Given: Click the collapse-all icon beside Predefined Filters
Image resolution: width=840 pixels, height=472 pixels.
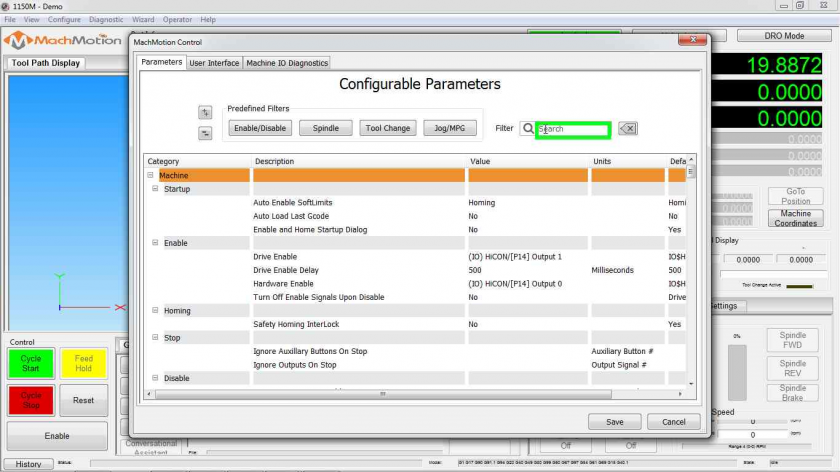Looking at the screenshot, I should coord(205,133).
